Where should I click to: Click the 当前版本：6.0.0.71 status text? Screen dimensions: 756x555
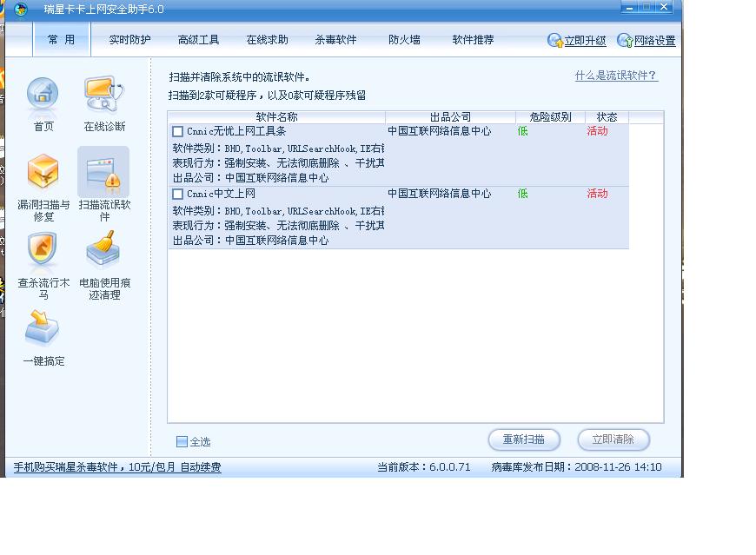(423, 466)
